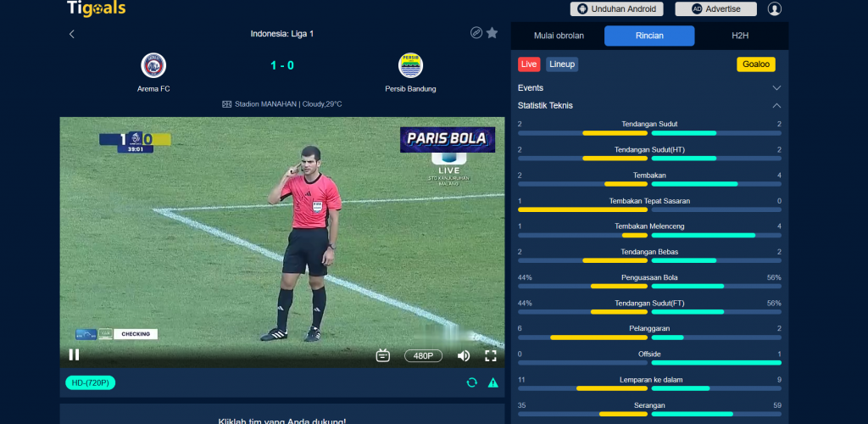Mark the match as favorite with the star

(x=492, y=33)
